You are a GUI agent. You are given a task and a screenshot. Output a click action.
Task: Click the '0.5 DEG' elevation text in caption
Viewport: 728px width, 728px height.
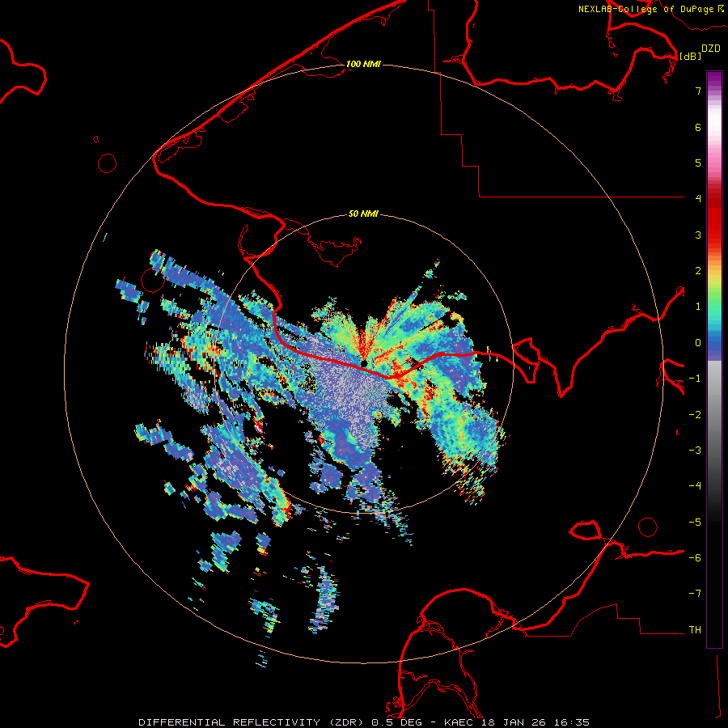[396, 722]
